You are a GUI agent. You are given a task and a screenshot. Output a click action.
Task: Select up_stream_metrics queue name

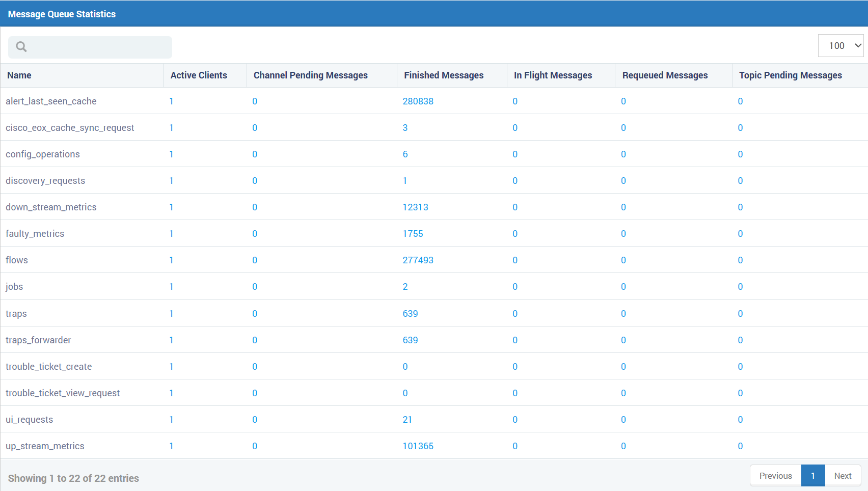click(x=45, y=446)
